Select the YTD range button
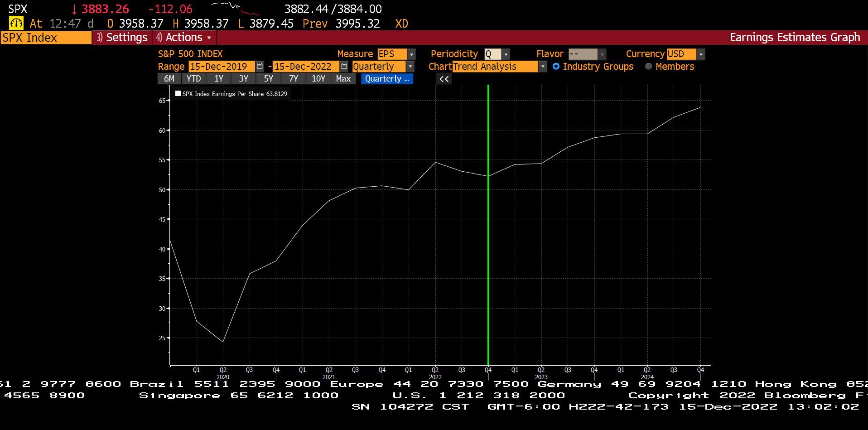This screenshot has height=430, width=868. (193, 79)
